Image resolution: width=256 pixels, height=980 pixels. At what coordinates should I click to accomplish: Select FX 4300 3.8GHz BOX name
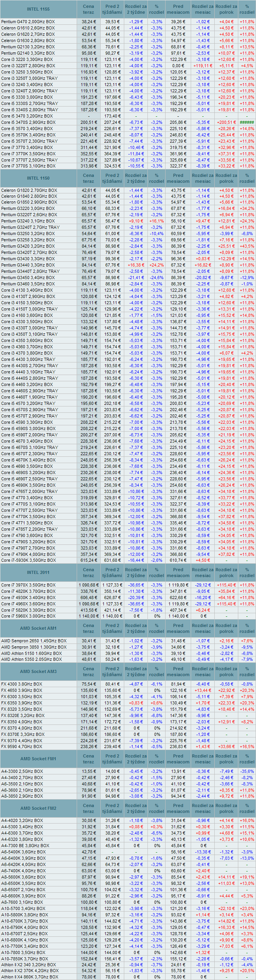[x=22, y=684]
